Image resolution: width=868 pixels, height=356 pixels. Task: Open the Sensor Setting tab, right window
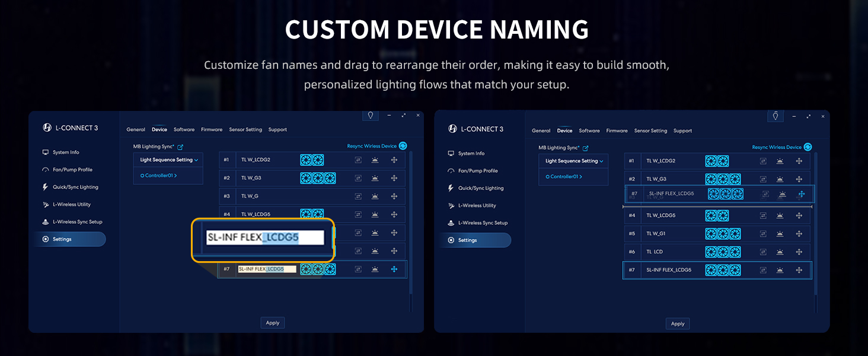click(651, 131)
